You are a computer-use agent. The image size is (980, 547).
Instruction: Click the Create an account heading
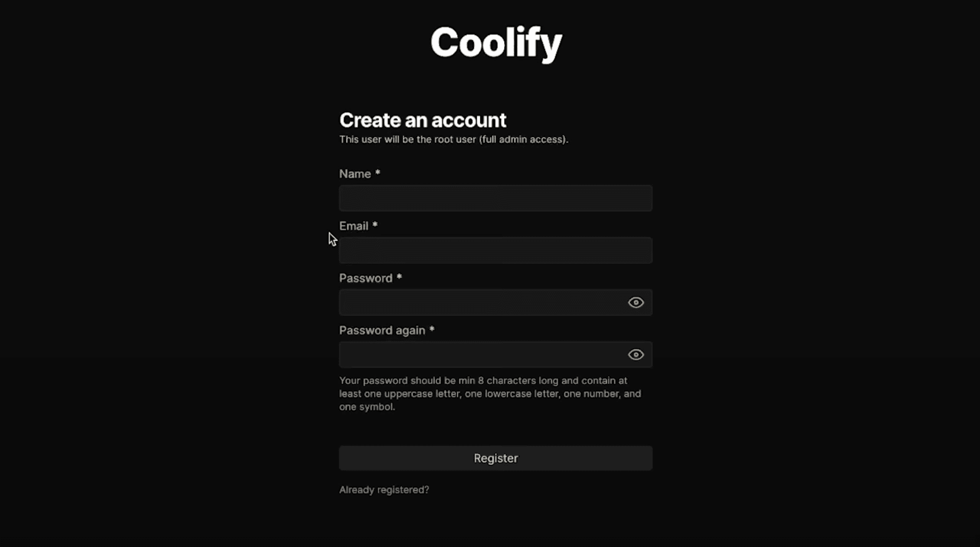tap(423, 119)
